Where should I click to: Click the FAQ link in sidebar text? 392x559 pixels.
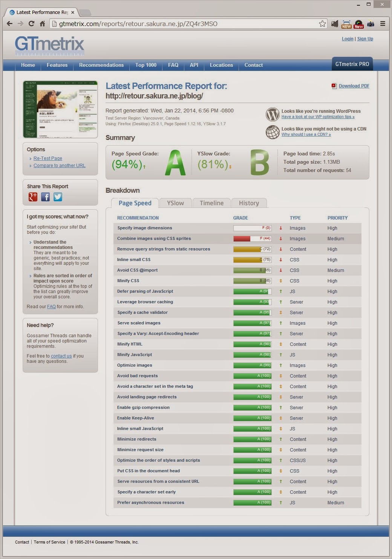pos(51,307)
